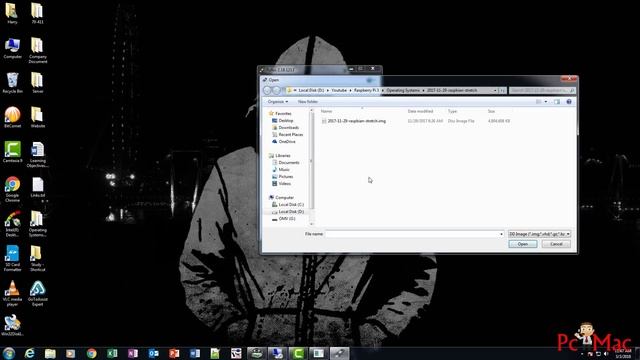Toggle the preview pane icon
This screenshot has width=640, height=360.
click(x=557, y=102)
